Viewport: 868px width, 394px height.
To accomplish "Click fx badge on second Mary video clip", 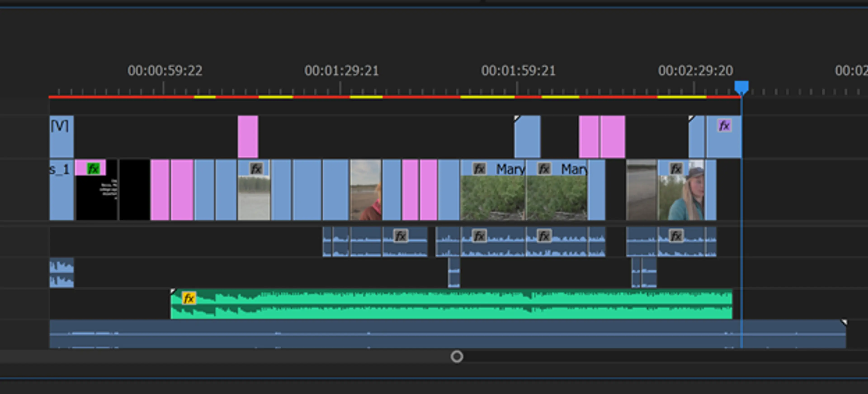I will coord(544,169).
